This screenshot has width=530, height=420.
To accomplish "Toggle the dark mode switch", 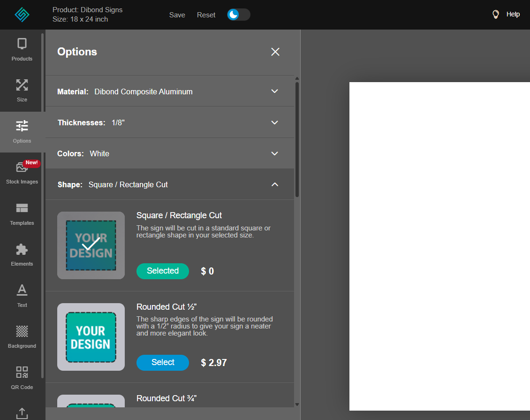I will pyautogui.click(x=238, y=15).
